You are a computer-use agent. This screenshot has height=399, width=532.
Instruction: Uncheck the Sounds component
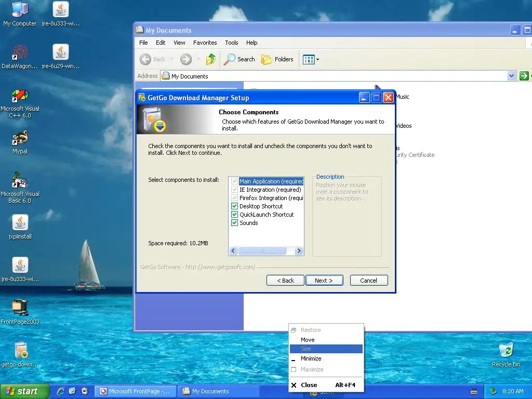234,222
